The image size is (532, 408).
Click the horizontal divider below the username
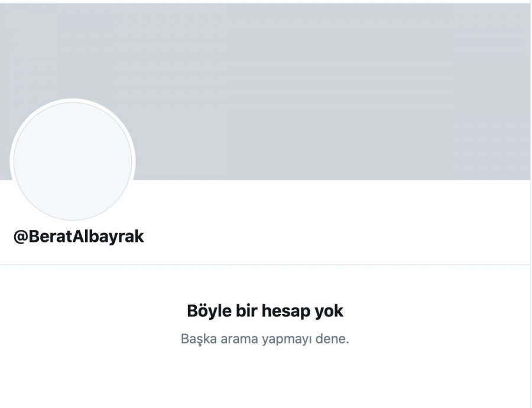click(x=265, y=264)
